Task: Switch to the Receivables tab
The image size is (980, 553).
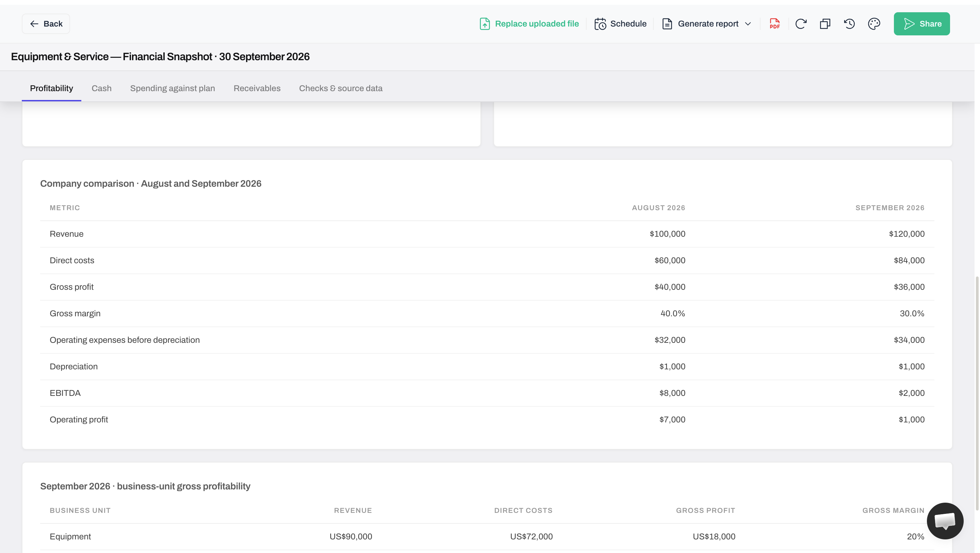Action: 257,88
